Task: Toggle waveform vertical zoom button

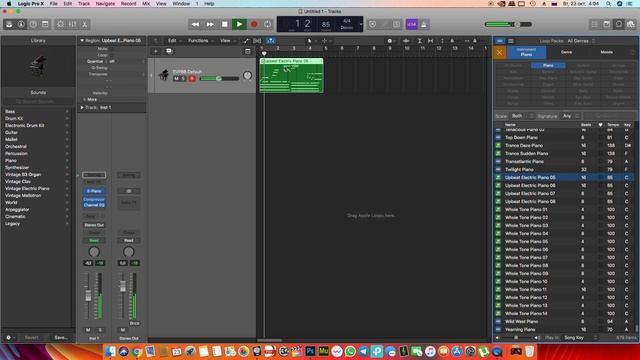Action: point(406,41)
